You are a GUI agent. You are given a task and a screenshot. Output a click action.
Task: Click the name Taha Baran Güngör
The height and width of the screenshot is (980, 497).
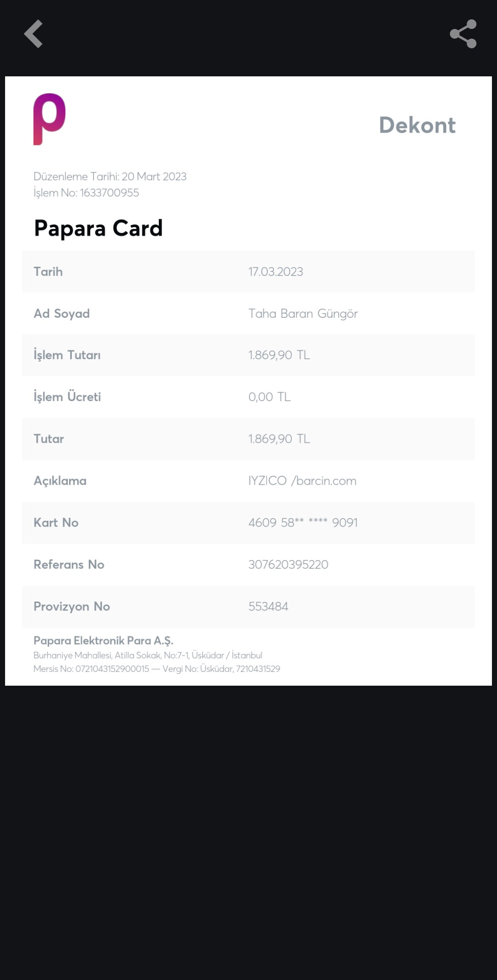point(303,314)
